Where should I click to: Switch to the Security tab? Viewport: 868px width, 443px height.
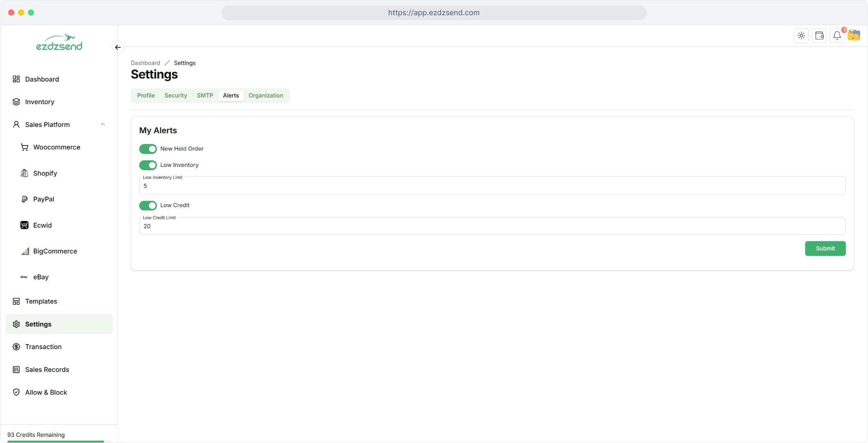coord(176,96)
